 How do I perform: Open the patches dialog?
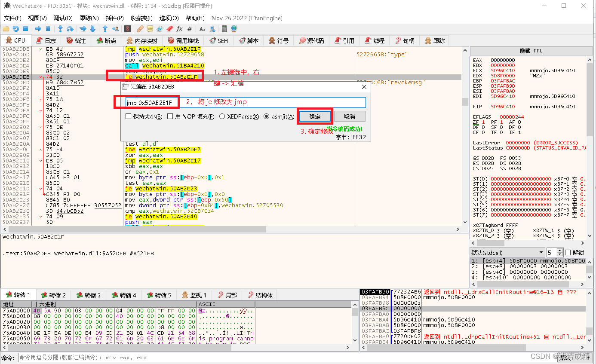(x=140, y=29)
